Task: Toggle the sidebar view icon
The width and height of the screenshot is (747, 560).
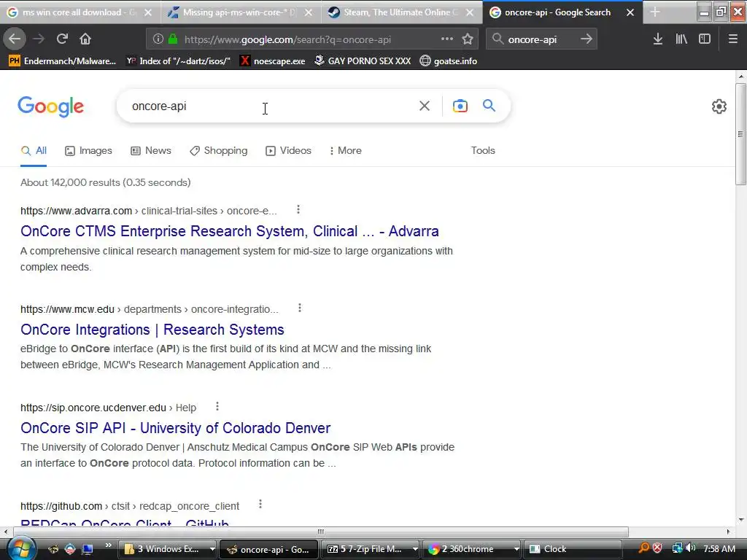Action: click(705, 39)
